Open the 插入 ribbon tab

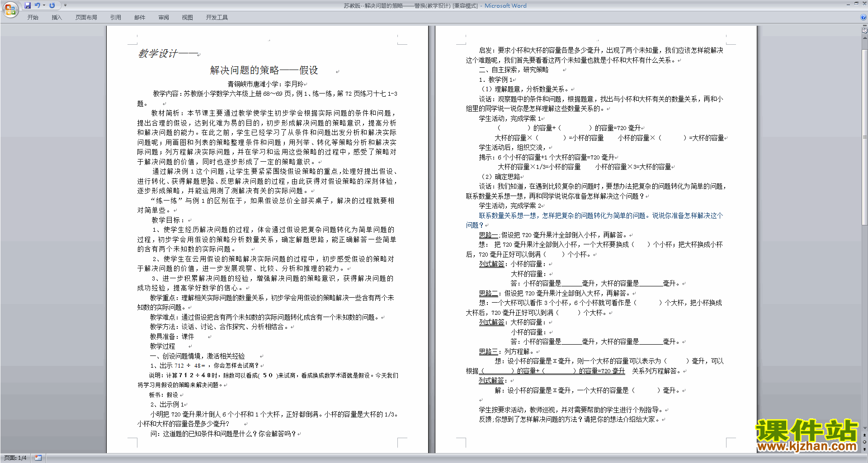point(57,18)
